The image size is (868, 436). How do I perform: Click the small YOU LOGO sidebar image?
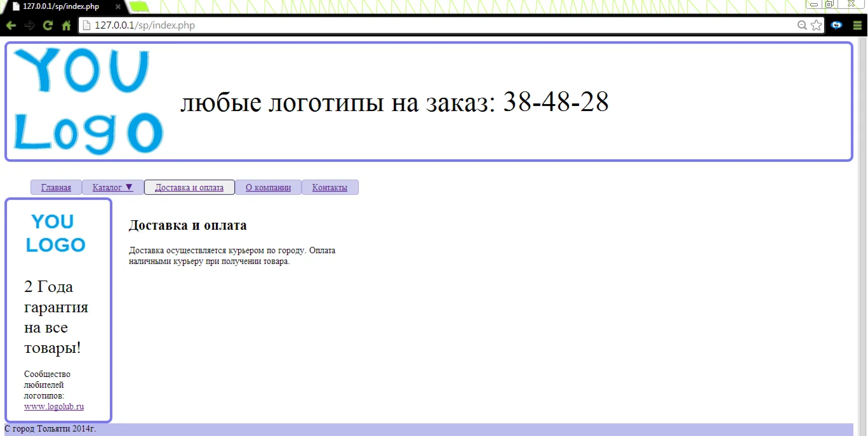coord(55,233)
